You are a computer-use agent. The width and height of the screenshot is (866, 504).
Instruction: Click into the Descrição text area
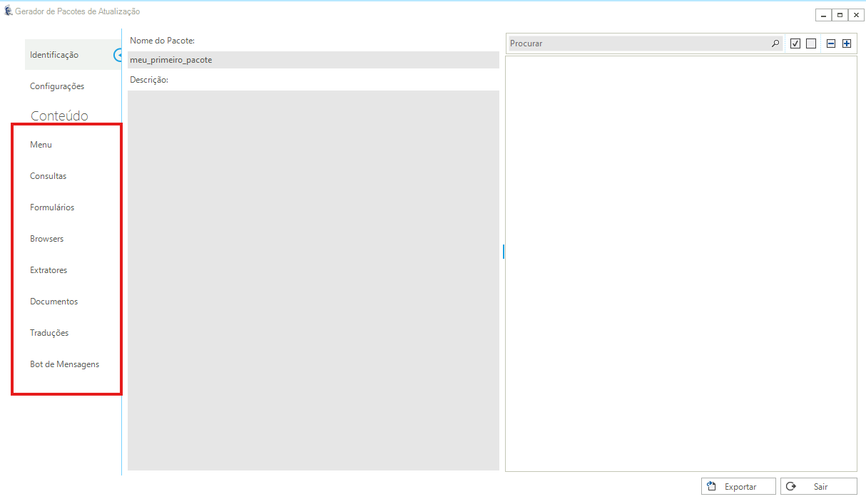tap(313, 279)
